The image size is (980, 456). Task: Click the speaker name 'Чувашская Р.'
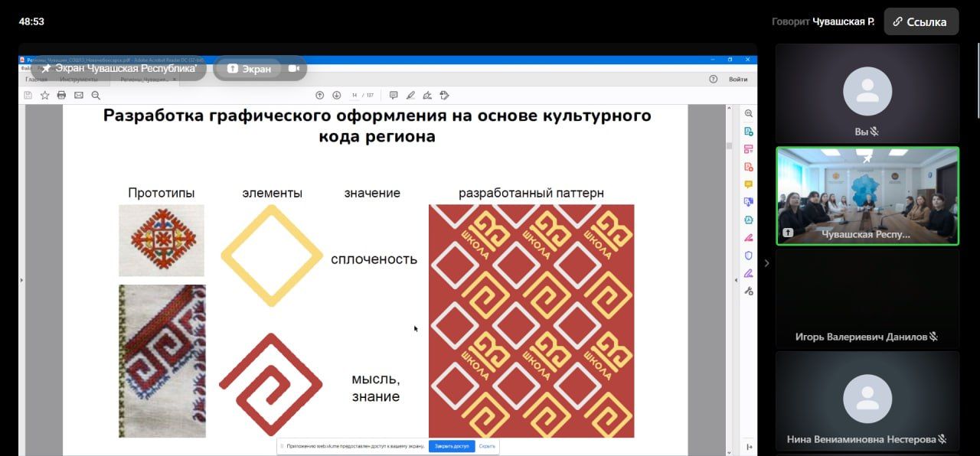pyautogui.click(x=844, y=21)
